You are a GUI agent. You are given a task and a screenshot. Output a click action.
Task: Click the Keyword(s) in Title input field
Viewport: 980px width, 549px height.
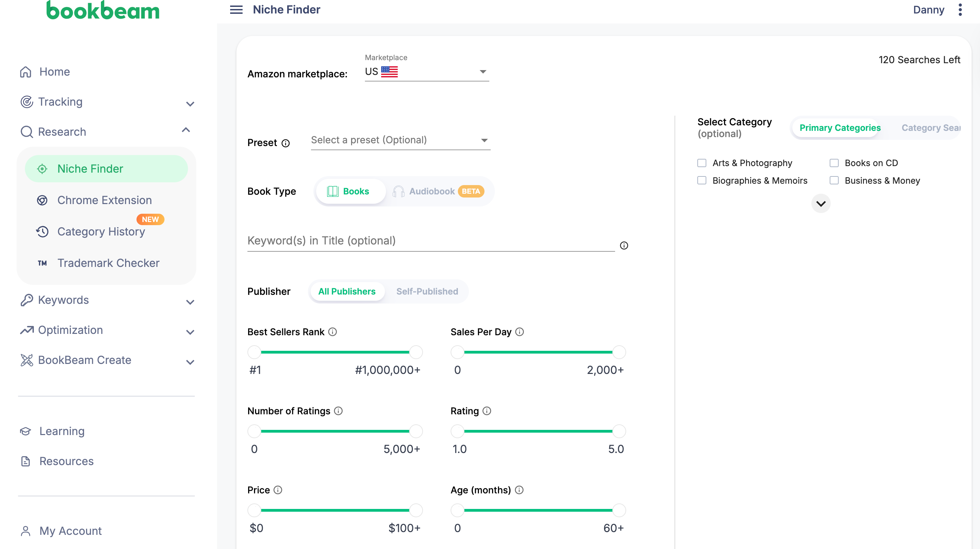point(431,241)
